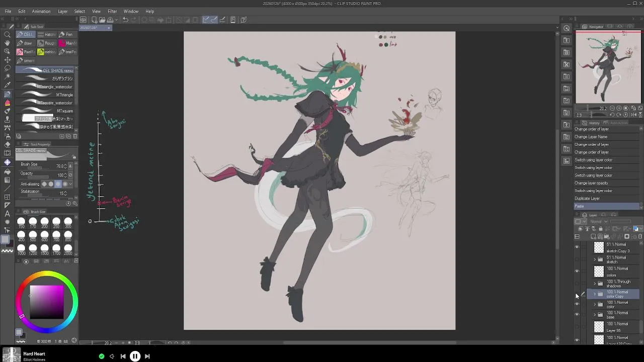Delete layer using trash icon in Layer panel

pos(640,236)
